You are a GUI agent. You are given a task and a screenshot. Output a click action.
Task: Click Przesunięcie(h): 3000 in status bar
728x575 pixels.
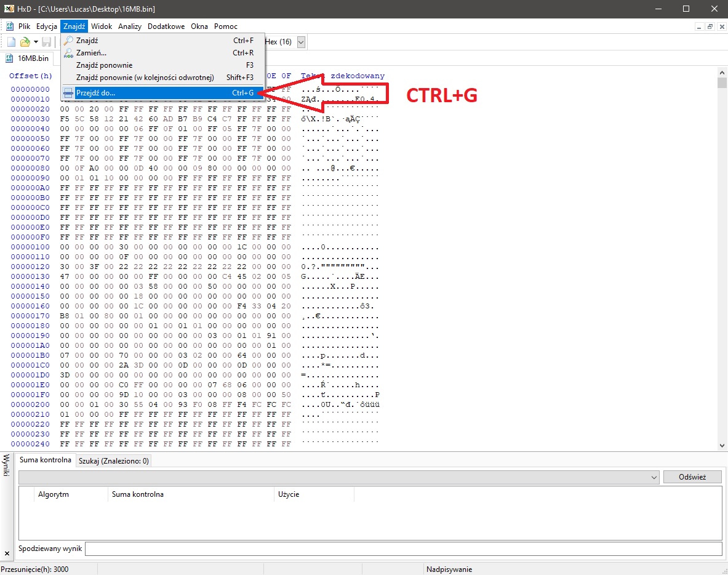pyautogui.click(x=35, y=569)
